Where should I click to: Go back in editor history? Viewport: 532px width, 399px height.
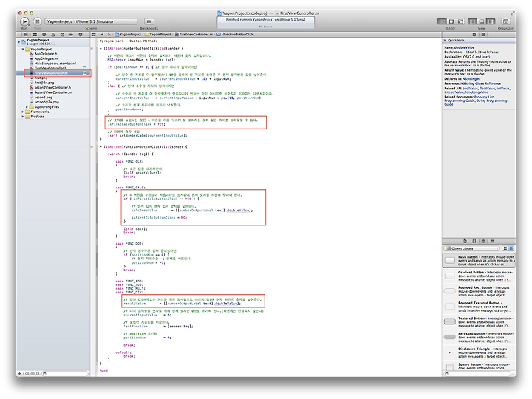point(102,34)
